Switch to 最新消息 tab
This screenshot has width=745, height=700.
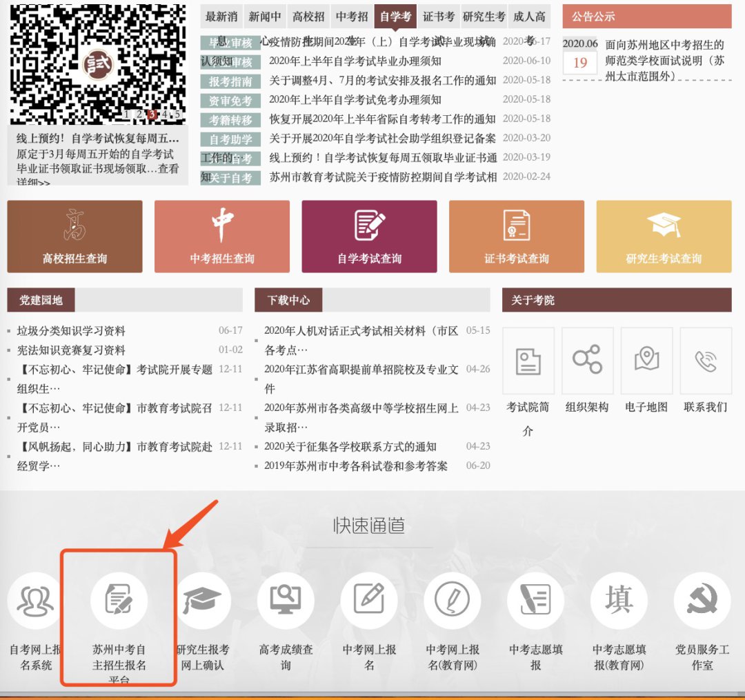(x=221, y=17)
